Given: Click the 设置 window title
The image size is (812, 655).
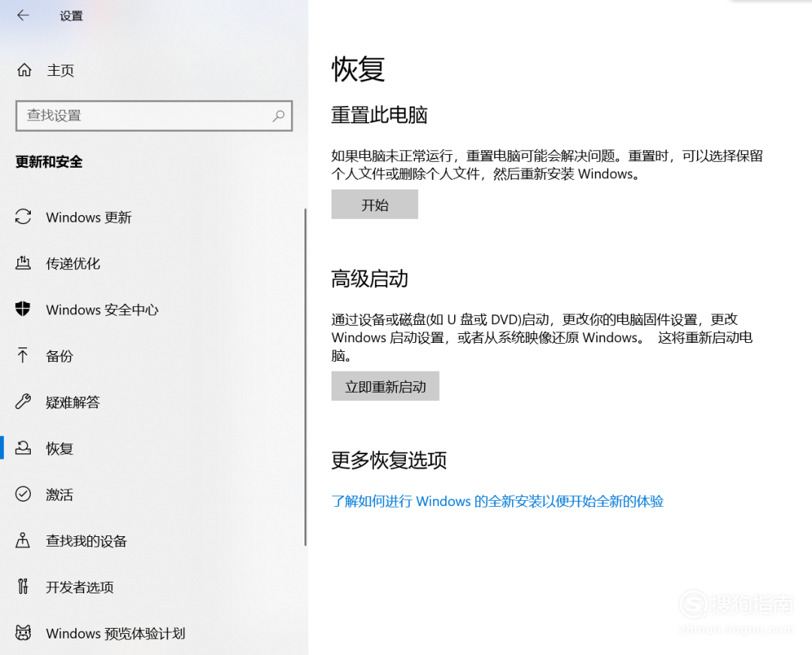Looking at the screenshot, I should (x=71, y=16).
